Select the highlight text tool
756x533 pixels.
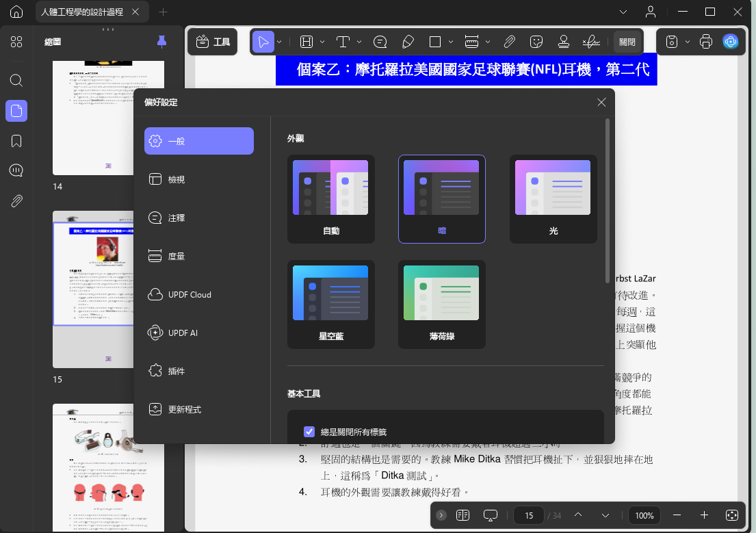307,42
